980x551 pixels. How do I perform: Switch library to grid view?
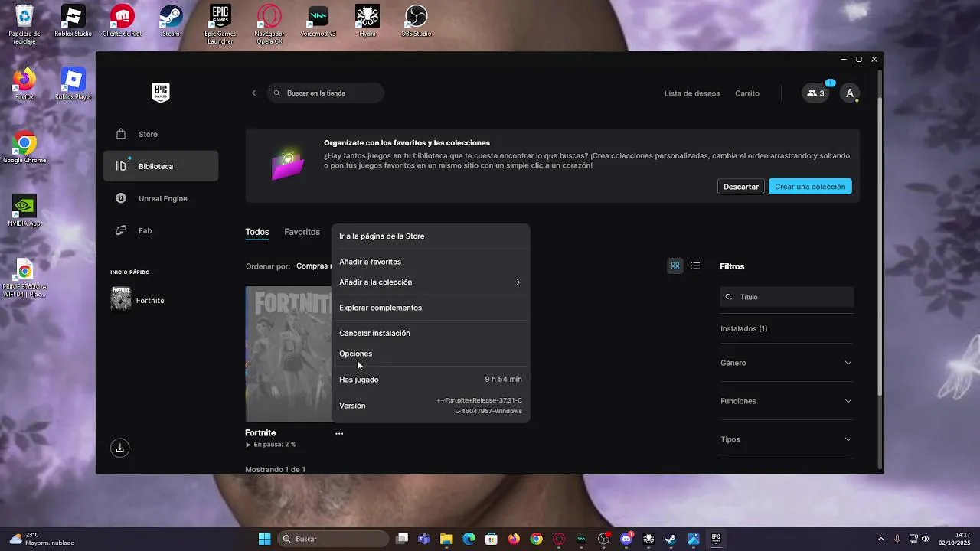tap(675, 266)
